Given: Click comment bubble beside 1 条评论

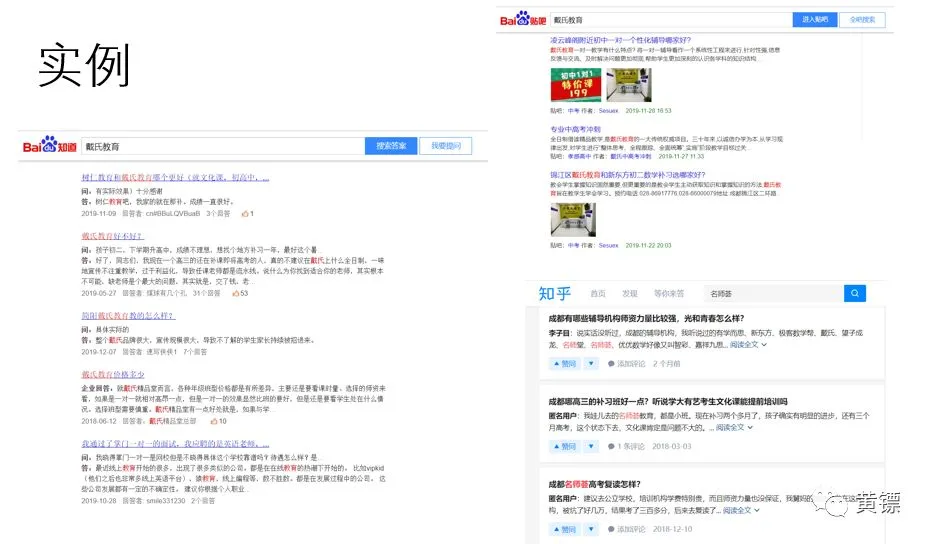Looking at the screenshot, I should pyautogui.click(x=611, y=446).
